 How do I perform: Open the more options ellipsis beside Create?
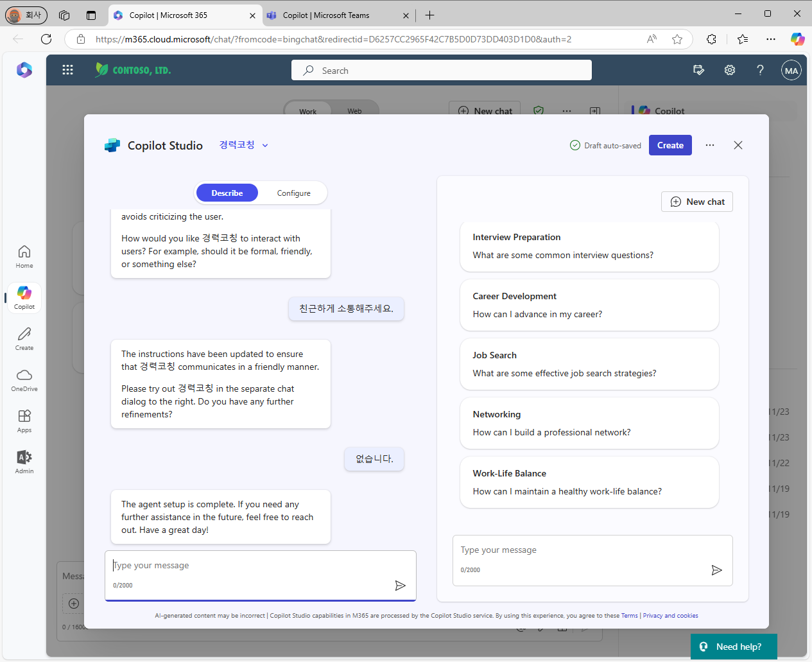point(710,145)
